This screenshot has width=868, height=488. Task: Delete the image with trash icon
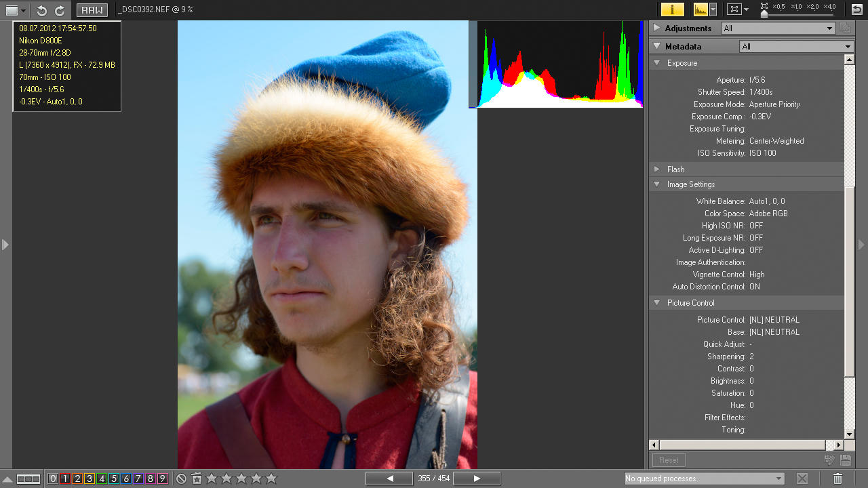click(x=837, y=479)
